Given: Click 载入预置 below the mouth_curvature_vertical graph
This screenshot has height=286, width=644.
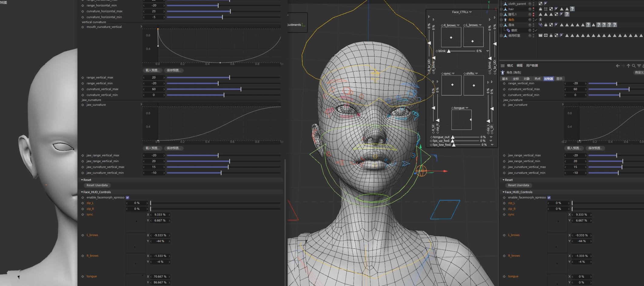Looking at the screenshot, I should click(152, 70).
